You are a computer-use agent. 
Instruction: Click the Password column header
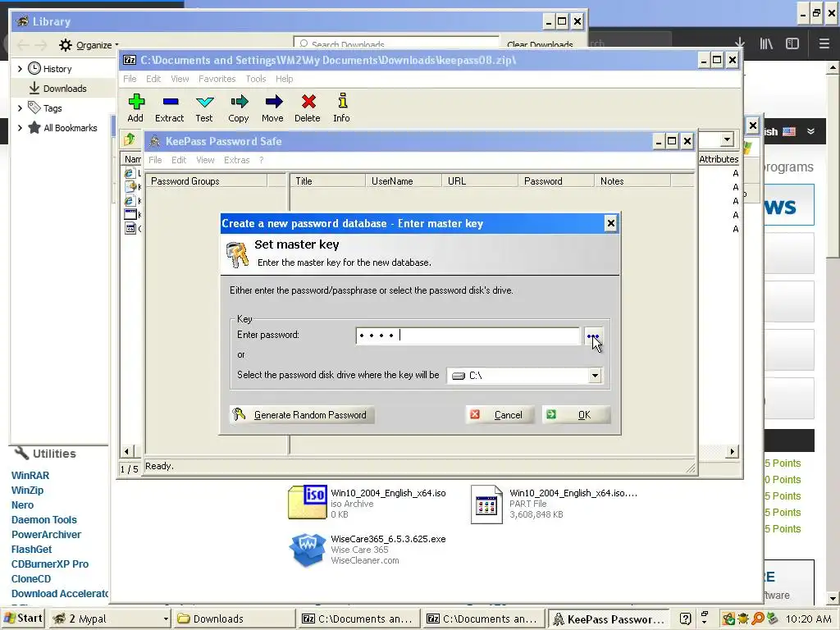555,181
